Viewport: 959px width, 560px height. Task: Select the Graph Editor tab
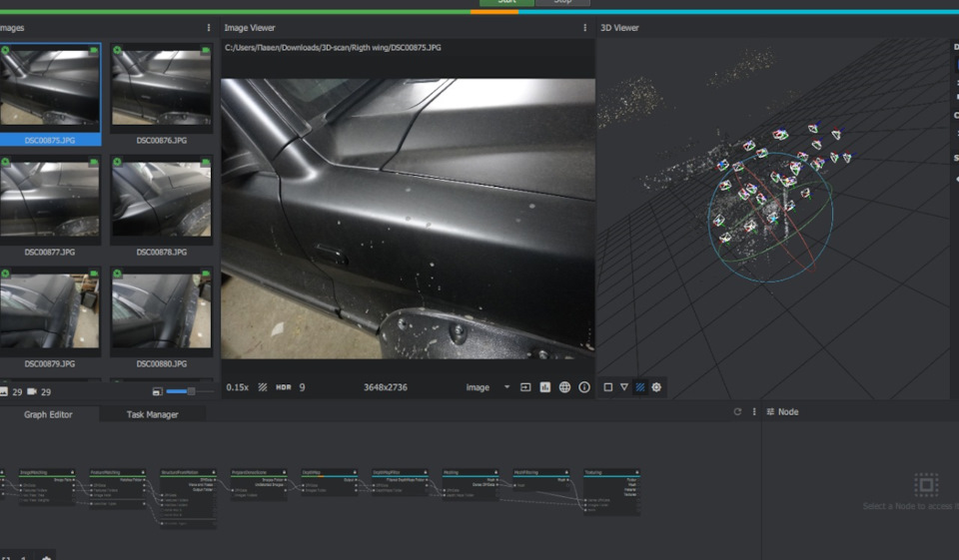pyautogui.click(x=48, y=414)
